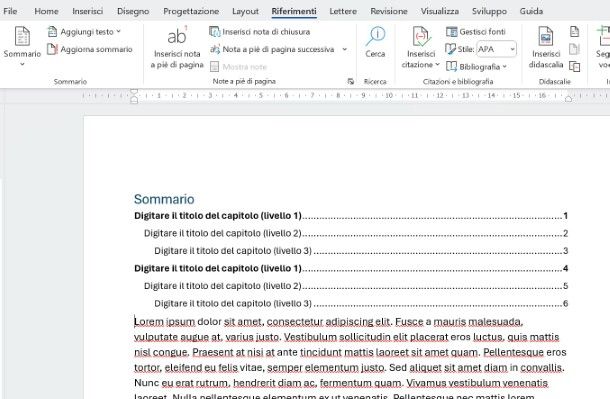Viewport: 610px width, 399px height.
Task: Click the insert table of figures icon
Action: 575,32
